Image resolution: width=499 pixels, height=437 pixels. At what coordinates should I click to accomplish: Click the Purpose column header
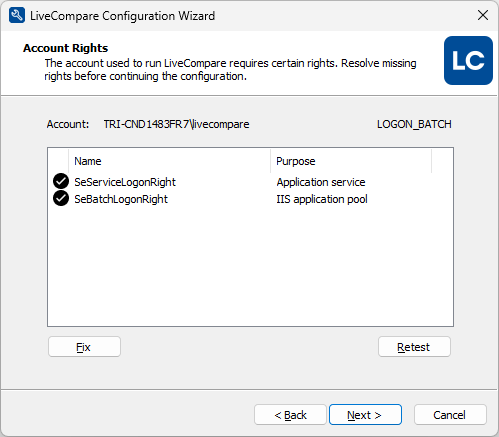351,161
